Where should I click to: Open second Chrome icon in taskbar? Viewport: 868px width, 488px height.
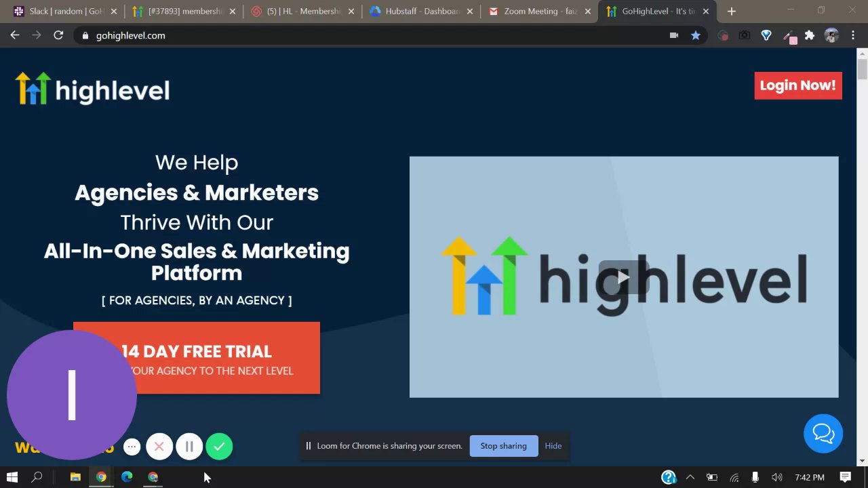pyautogui.click(x=153, y=477)
